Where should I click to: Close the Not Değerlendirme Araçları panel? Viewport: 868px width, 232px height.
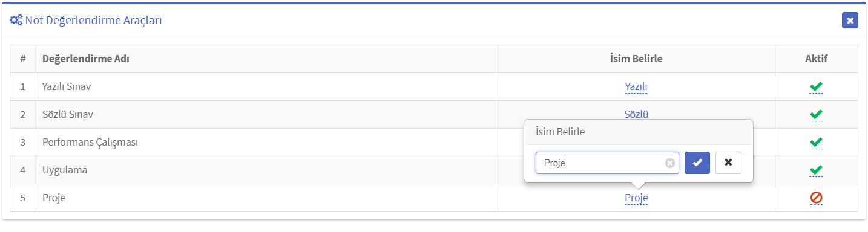850,21
